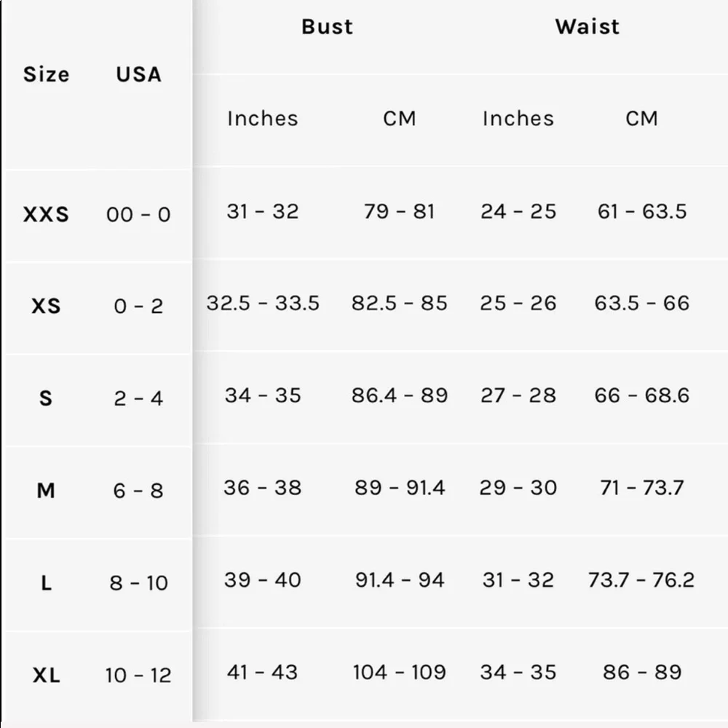This screenshot has width=728, height=728.
Task: Select bust CM 104 - 109 cell
Action: pyautogui.click(x=399, y=672)
